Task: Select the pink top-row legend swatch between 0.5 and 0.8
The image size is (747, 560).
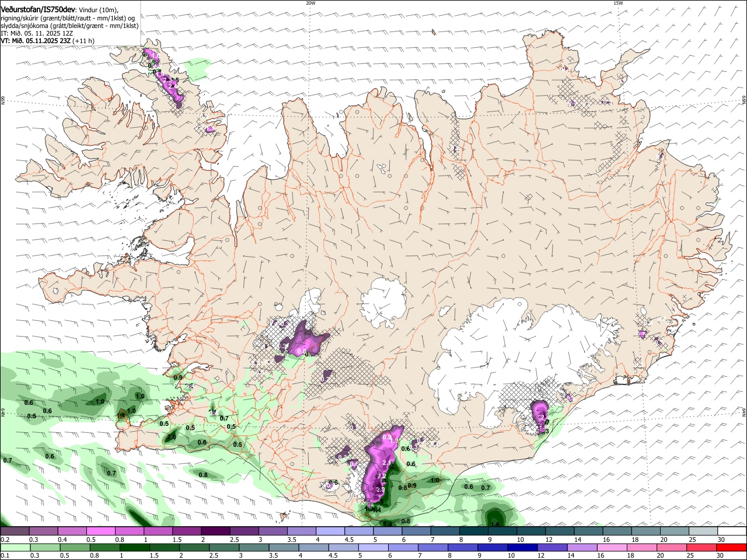Action: pyautogui.click(x=100, y=531)
